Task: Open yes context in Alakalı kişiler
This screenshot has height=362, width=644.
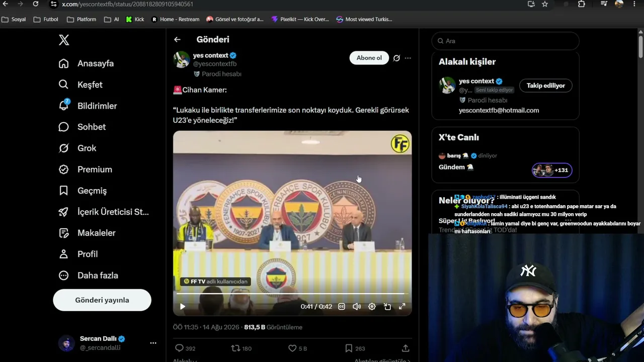Action: pos(476,81)
